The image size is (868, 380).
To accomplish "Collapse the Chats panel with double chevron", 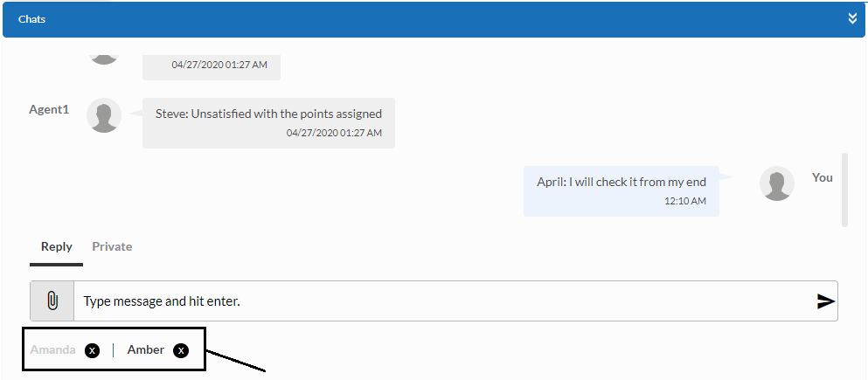I will [x=852, y=18].
